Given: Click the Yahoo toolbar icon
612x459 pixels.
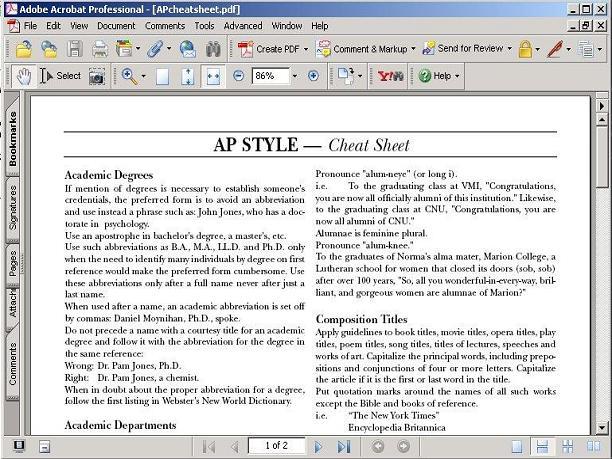Looking at the screenshot, I should [390, 76].
